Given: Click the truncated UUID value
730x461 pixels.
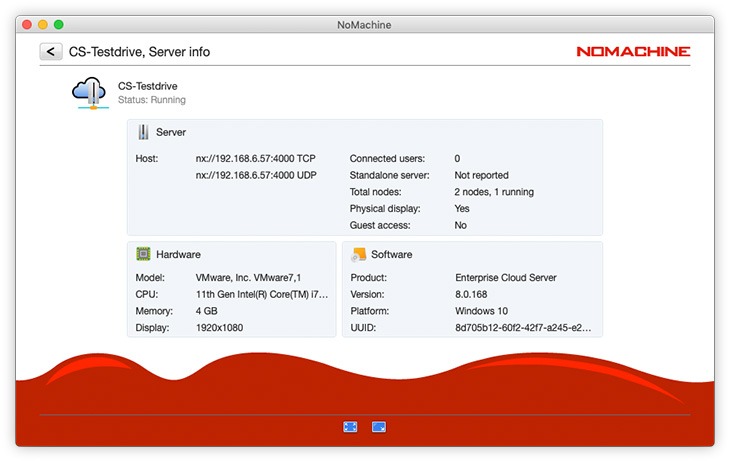Looking at the screenshot, I should pos(522,327).
